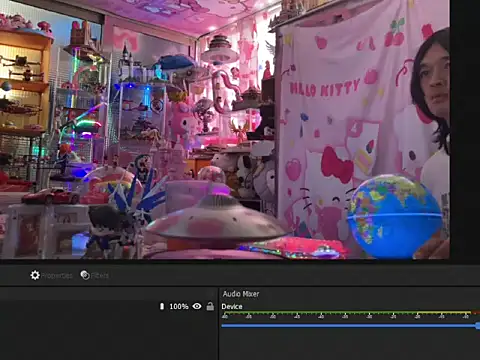
Task: Lock the source with the padlock icon
Action: (210, 306)
